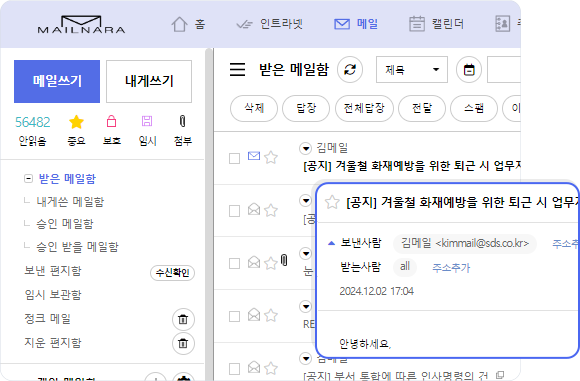Collapse the 받은 메일함 tree
The image size is (580, 381).
28,179
